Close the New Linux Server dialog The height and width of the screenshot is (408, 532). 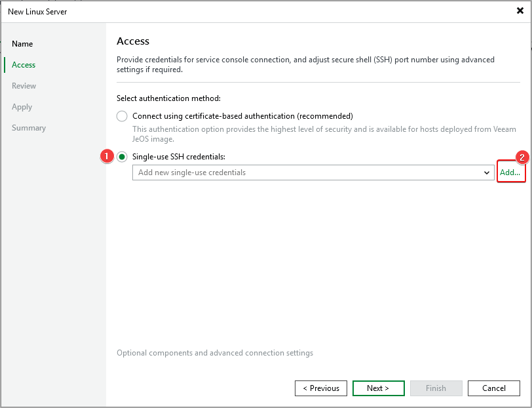click(x=520, y=11)
